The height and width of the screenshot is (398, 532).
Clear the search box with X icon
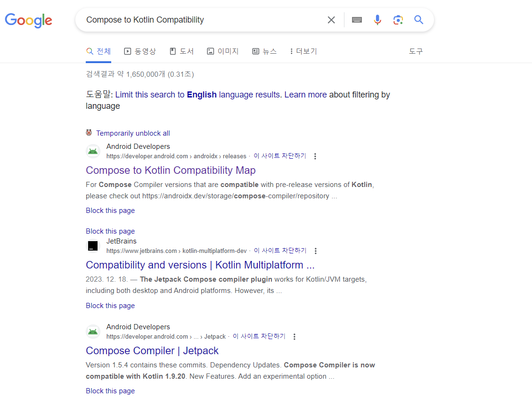331,20
